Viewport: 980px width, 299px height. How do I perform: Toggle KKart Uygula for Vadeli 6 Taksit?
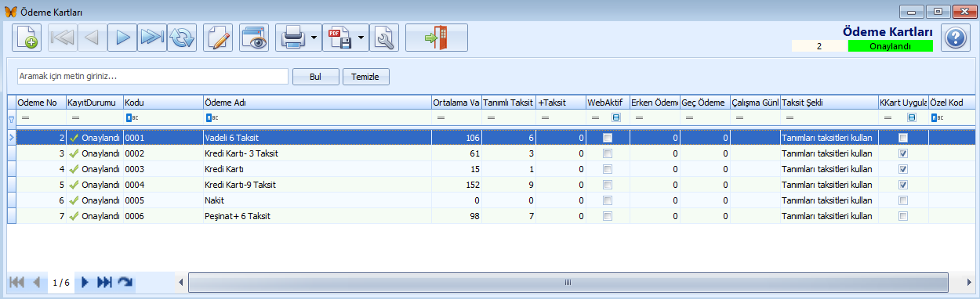[903, 138]
